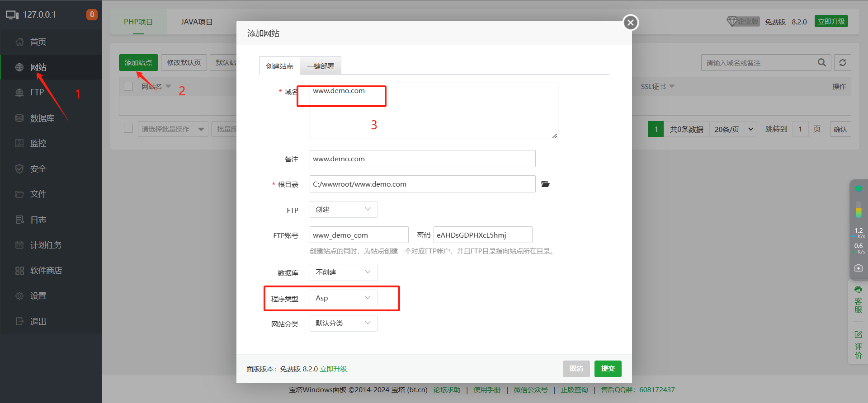Screen dimensions: 868x403
Task: Click the screenshot camera icon on right widget
Action: tap(859, 268)
